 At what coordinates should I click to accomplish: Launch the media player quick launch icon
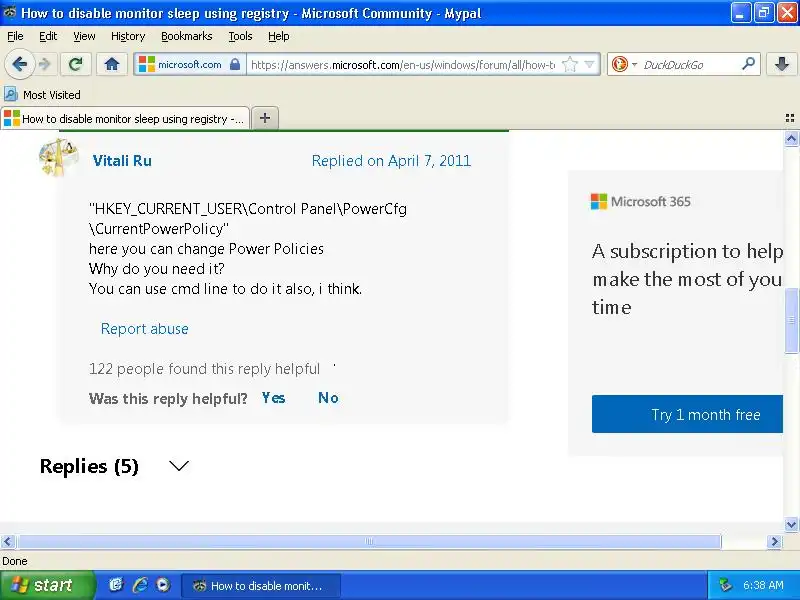tap(163, 585)
